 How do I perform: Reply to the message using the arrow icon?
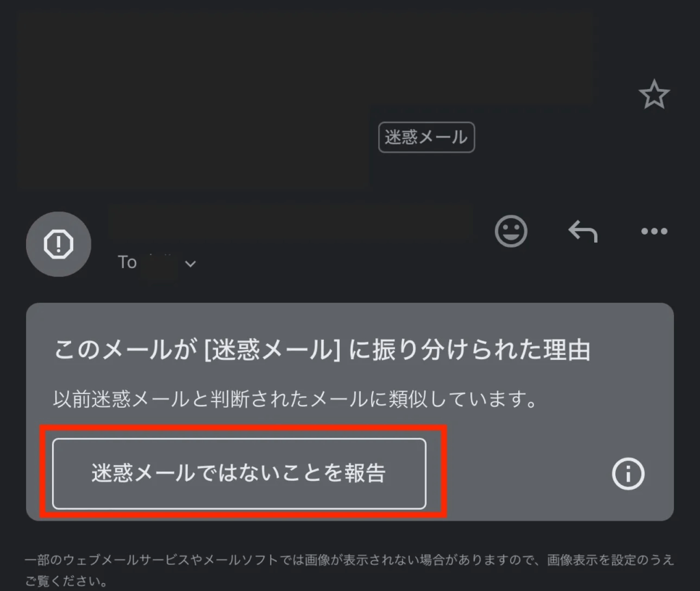(x=582, y=231)
